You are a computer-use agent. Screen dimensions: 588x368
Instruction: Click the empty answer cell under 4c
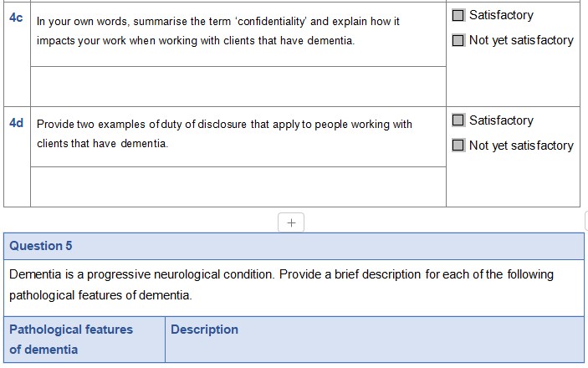[238, 84]
